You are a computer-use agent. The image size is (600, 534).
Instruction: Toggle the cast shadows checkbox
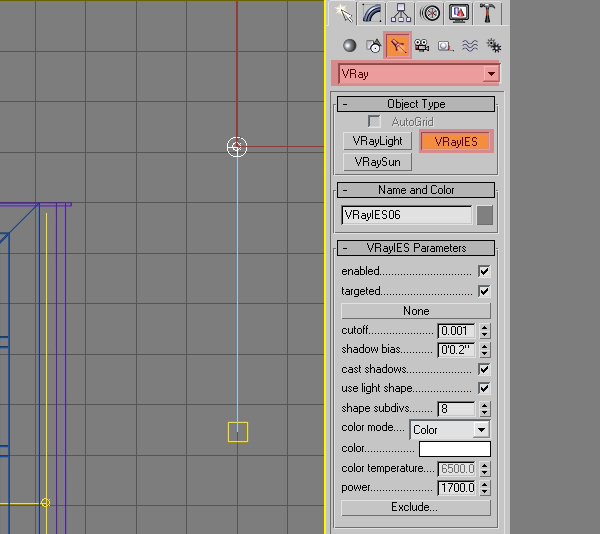[x=484, y=369]
